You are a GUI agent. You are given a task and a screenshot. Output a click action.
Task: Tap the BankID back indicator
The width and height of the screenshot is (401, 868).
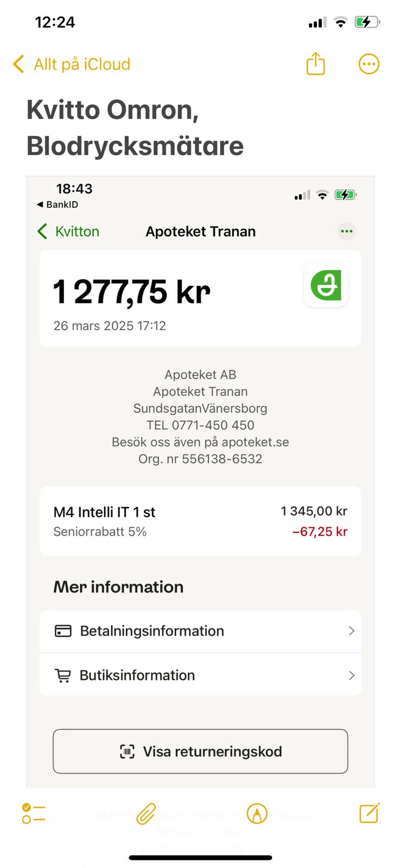[x=58, y=205]
